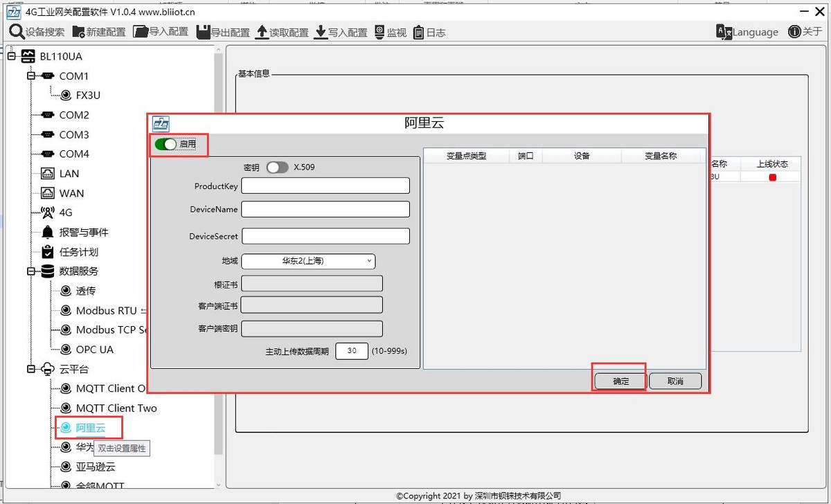Click the 导入配置 folder icon

tap(140, 32)
